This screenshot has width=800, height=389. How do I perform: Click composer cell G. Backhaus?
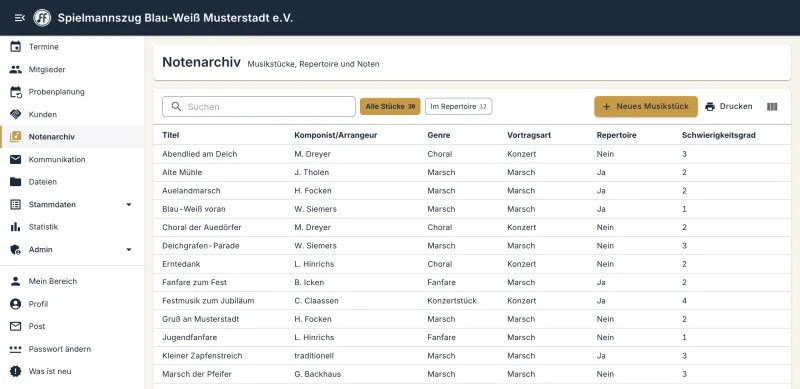[317, 374]
